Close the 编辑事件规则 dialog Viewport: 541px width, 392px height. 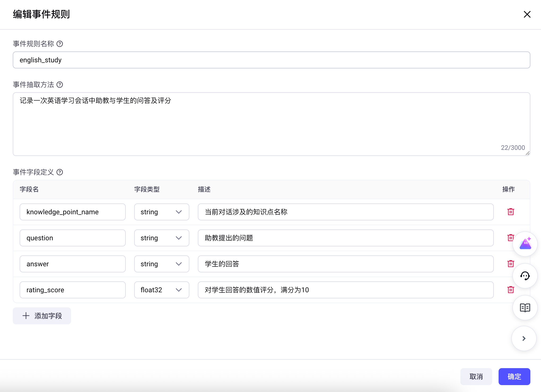click(527, 14)
